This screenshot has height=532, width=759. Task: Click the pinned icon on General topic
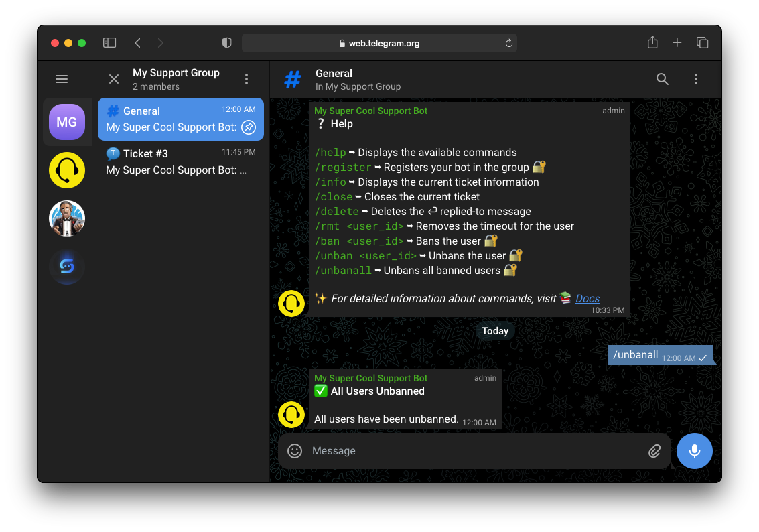pyautogui.click(x=249, y=127)
